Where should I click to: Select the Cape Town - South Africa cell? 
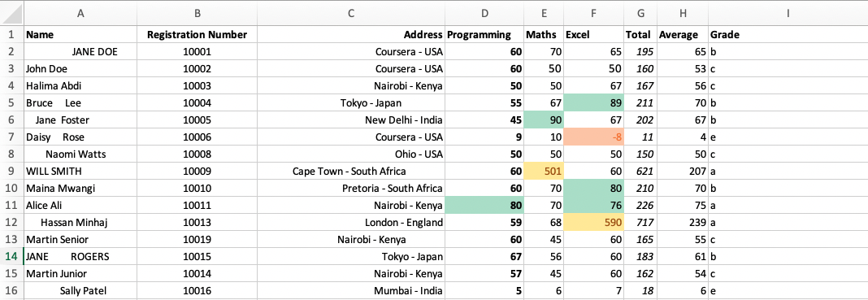pyautogui.click(x=351, y=171)
